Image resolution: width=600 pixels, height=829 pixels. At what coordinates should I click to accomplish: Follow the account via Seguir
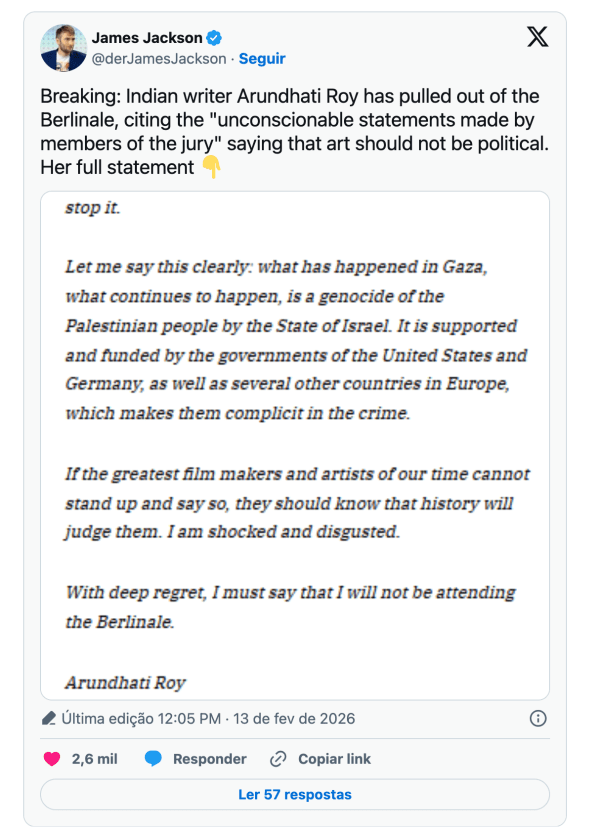pyautogui.click(x=262, y=59)
